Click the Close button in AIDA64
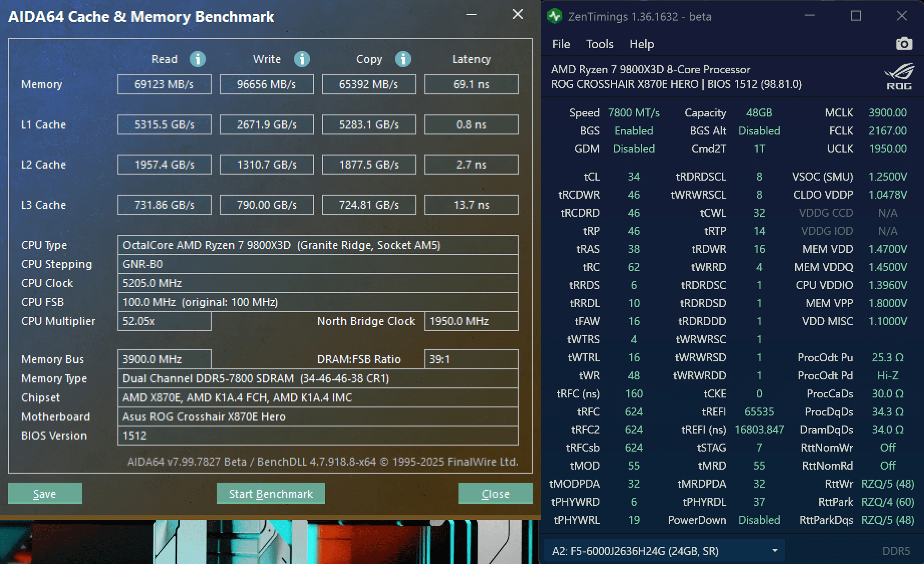Screen dimensions: 924x564 (496, 494)
